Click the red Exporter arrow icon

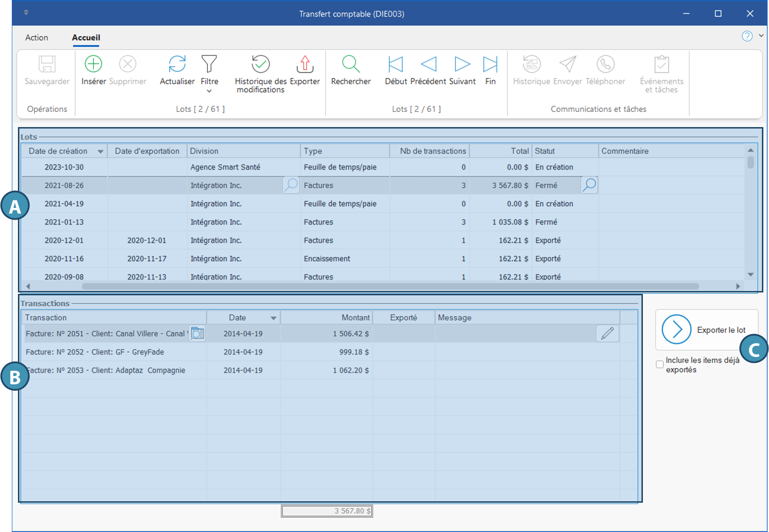[x=305, y=64]
